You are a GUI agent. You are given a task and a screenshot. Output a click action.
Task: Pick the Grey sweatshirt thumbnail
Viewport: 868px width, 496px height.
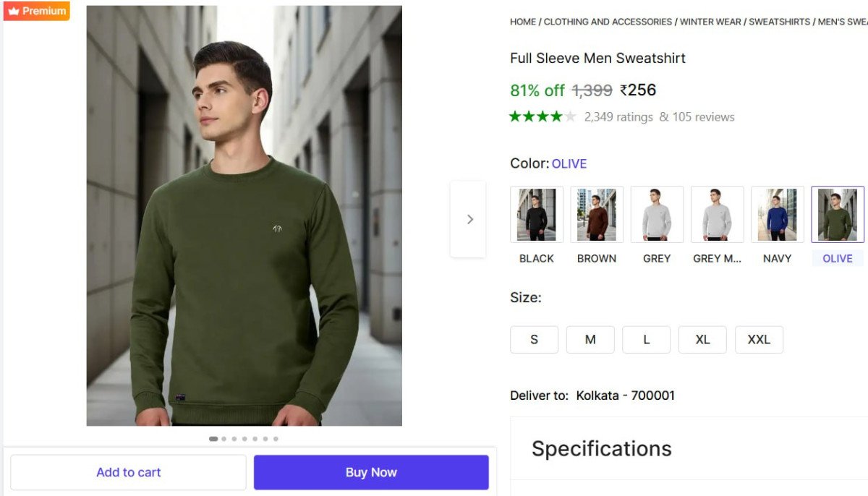pos(657,215)
